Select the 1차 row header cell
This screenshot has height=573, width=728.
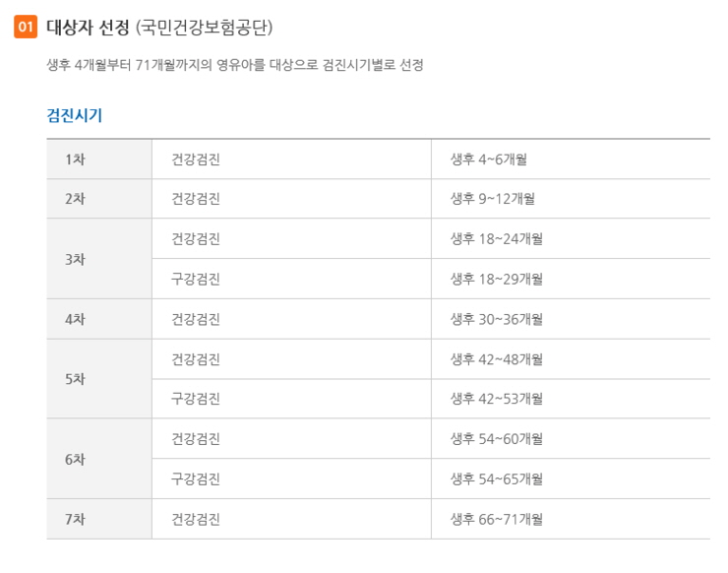click(x=76, y=159)
